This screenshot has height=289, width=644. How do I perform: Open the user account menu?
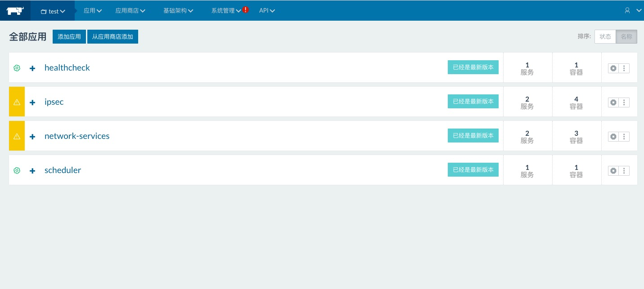click(x=633, y=11)
